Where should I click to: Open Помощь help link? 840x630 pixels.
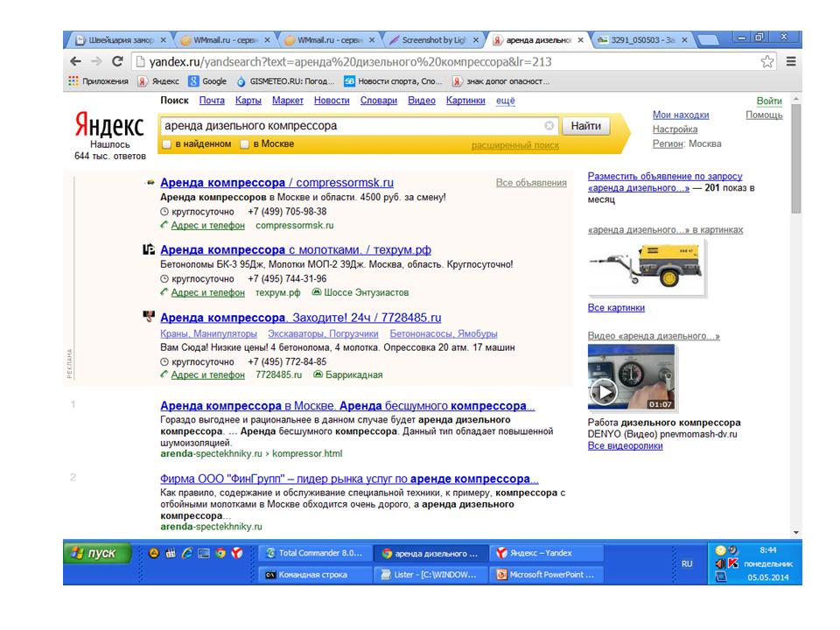coord(764,115)
